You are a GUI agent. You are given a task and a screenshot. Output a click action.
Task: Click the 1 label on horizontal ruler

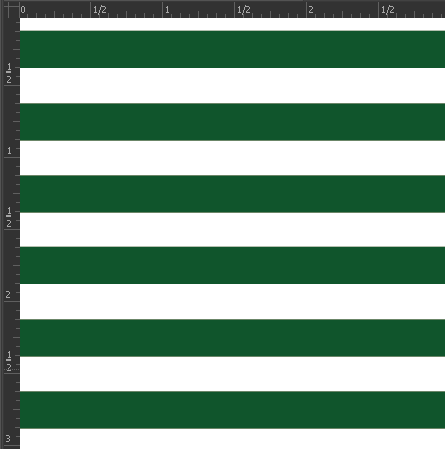pos(167,10)
